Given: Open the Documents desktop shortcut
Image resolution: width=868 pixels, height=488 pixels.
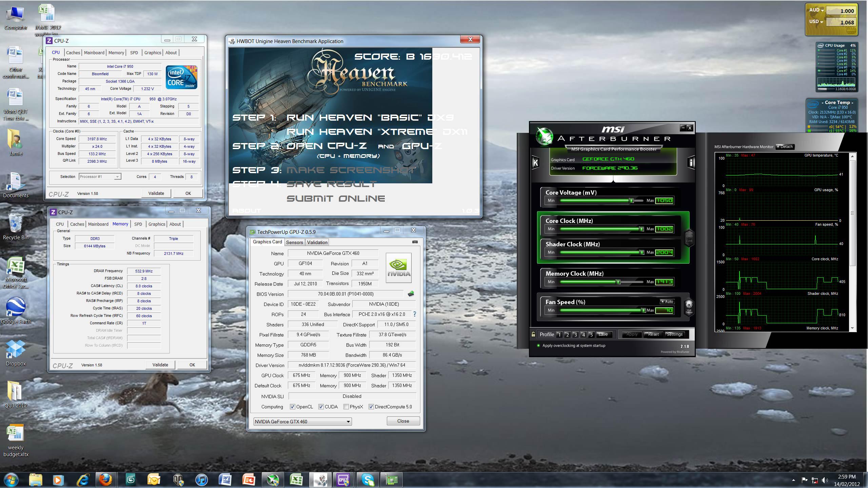Looking at the screenshot, I should pyautogui.click(x=16, y=185).
